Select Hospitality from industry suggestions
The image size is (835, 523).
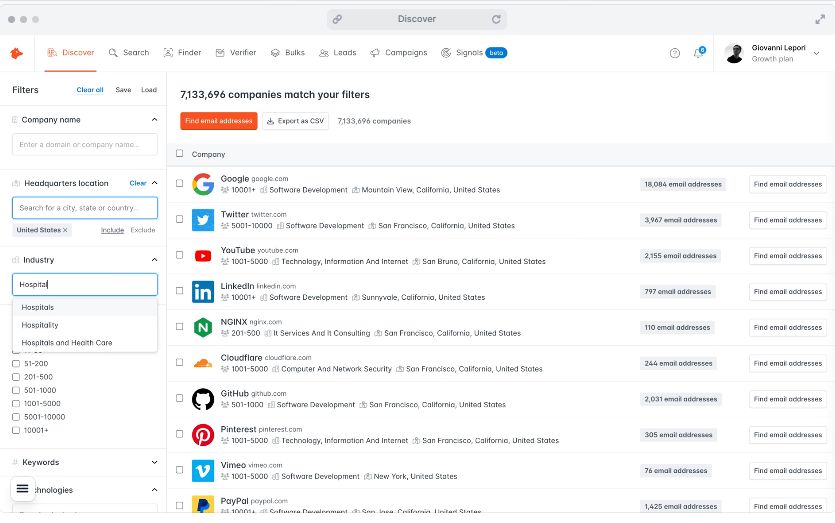coord(85,325)
